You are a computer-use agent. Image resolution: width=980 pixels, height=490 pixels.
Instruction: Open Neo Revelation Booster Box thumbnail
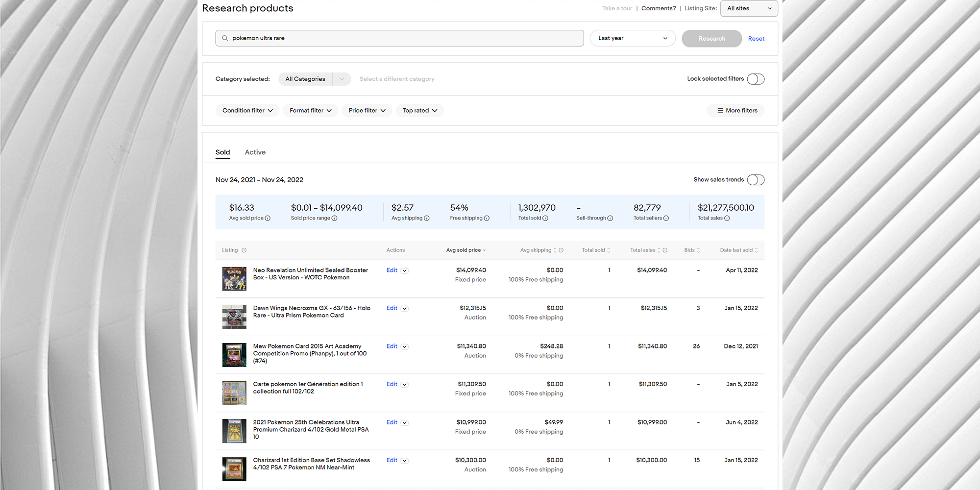[x=234, y=279]
